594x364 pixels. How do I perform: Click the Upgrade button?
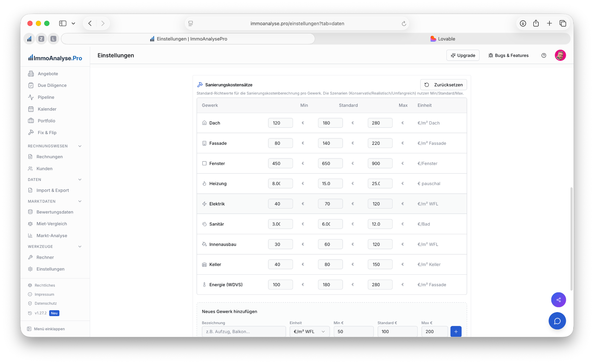pyautogui.click(x=463, y=55)
